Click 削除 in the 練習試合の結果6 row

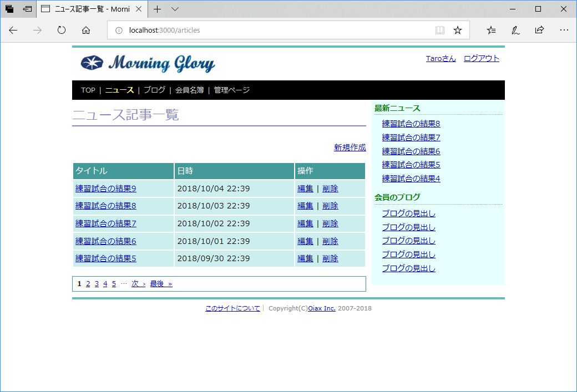tap(331, 241)
